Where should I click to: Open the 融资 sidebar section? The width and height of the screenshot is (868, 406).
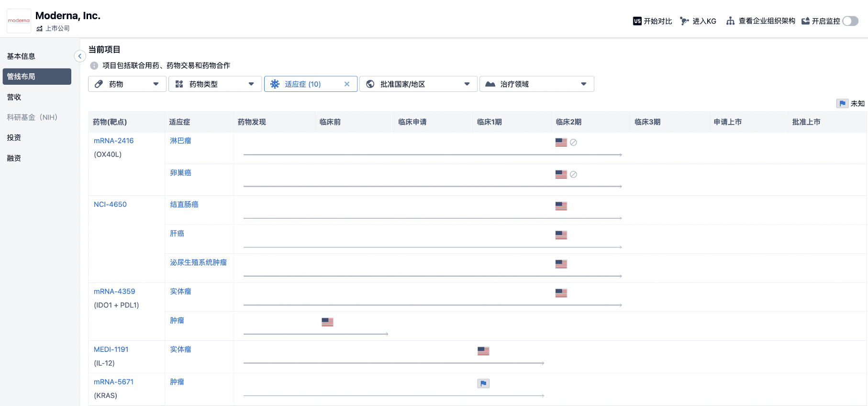coord(14,158)
